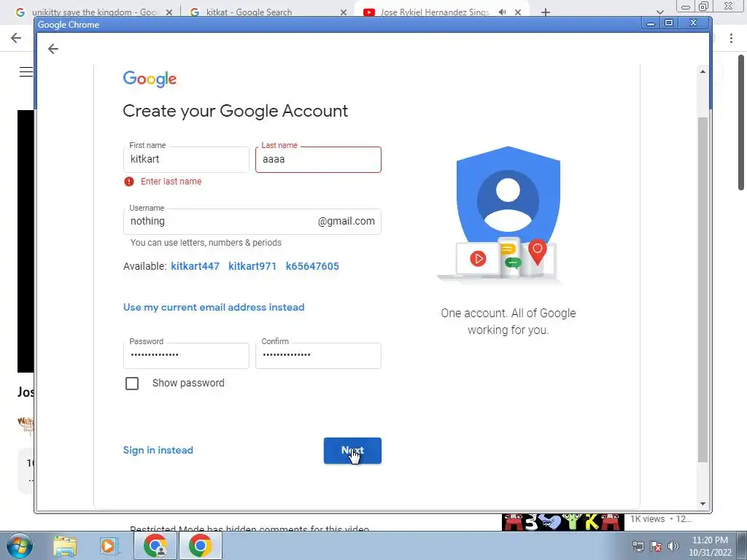The width and height of the screenshot is (747, 560).
Task: Click Use my current email address instead
Action: coord(214,307)
